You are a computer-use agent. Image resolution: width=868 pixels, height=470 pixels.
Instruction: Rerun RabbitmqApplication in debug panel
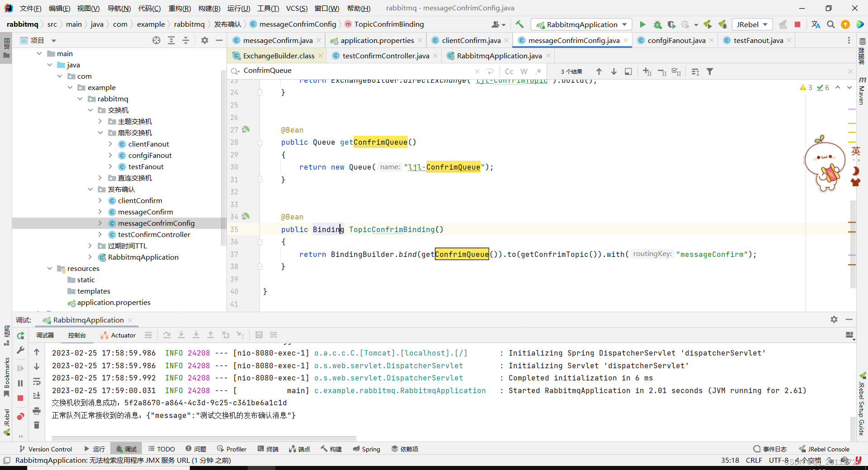point(21,336)
